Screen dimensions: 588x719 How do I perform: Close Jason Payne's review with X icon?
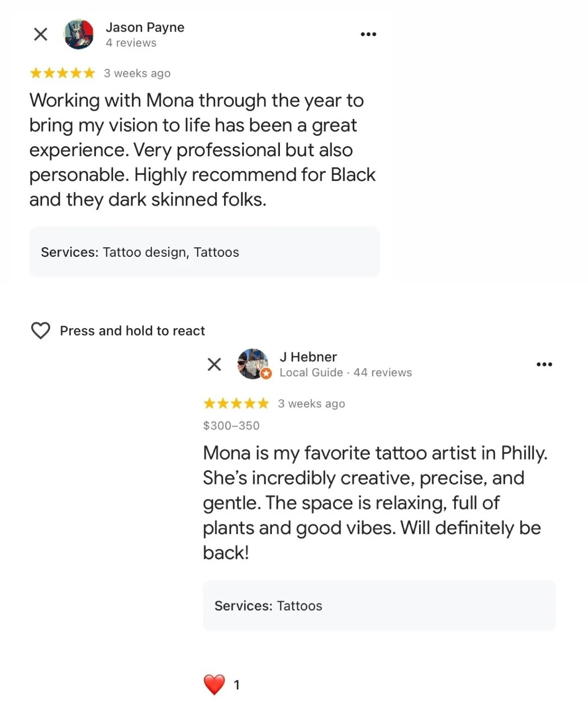[x=40, y=34]
